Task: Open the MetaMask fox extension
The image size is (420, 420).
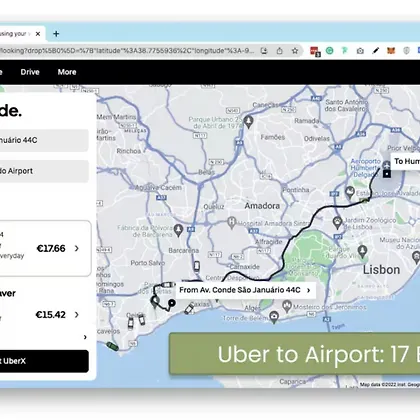Action: pos(391,51)
